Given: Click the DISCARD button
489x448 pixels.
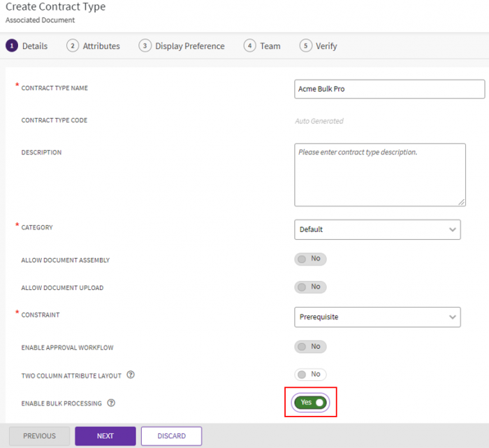Looking at the screenshot, I should (x=171, y=436).
